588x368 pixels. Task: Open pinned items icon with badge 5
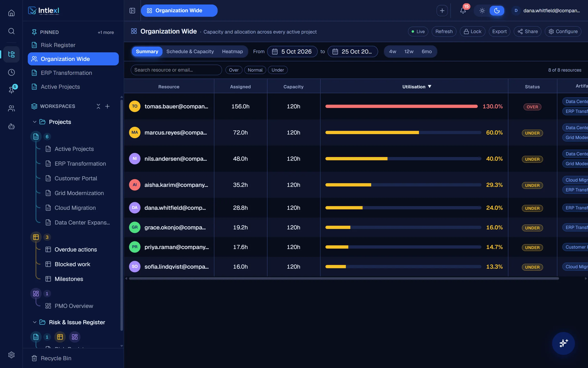coord(11,90)
